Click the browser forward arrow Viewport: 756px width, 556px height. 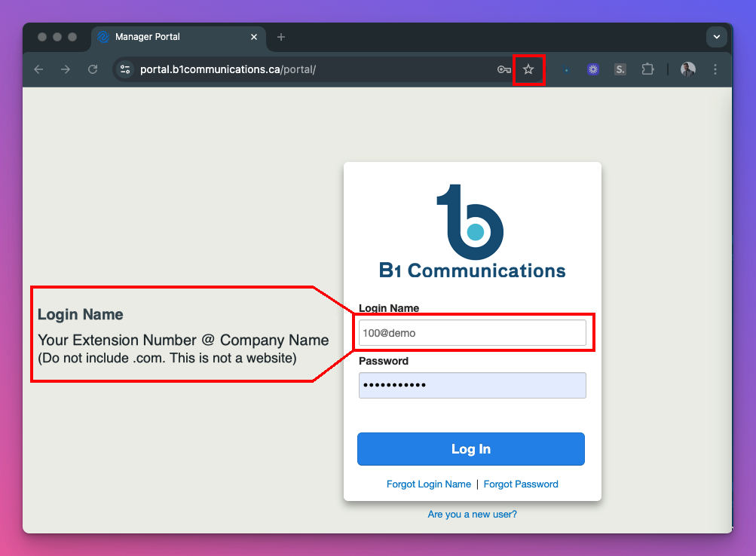tap(65, 69)
